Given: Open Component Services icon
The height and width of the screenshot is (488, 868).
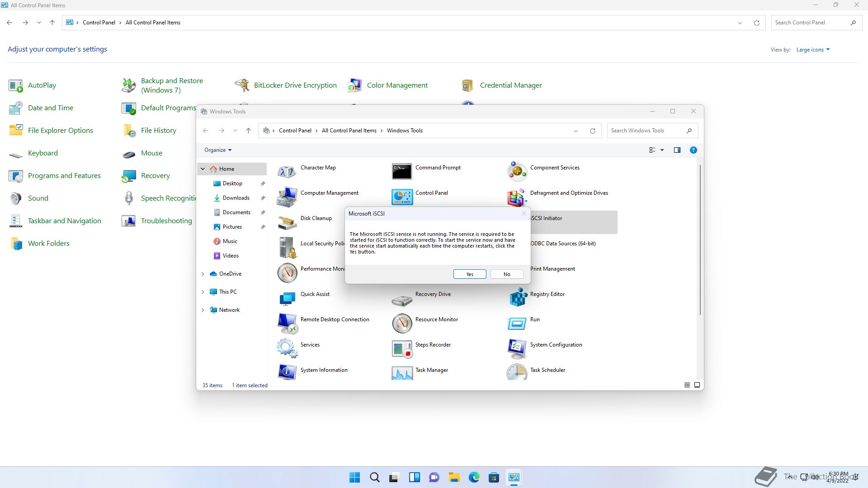Looking at the screenshot, I should coord(517,172).
